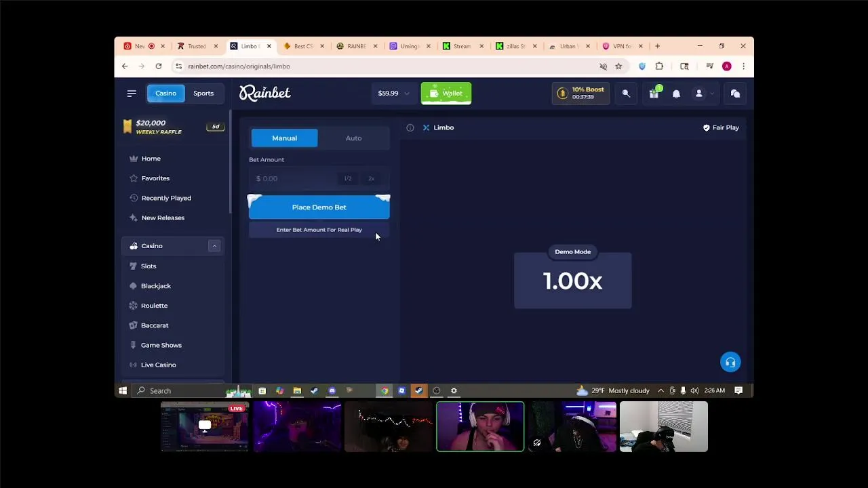Viewport: 868px width, 488px height.
Task: Open the $20,000 Weekly Raffle banner
Action: pyautogui.click(x=173, y=127)
